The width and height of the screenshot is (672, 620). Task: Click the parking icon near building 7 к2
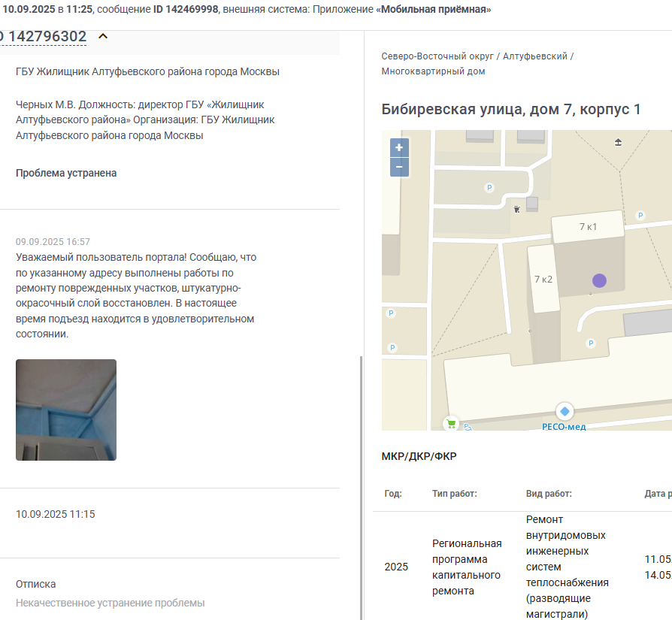(591, 343)
